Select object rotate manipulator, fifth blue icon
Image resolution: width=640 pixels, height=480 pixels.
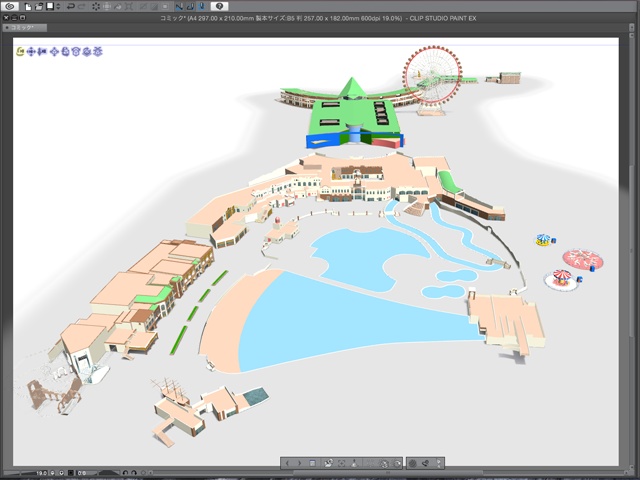(64, 51)
